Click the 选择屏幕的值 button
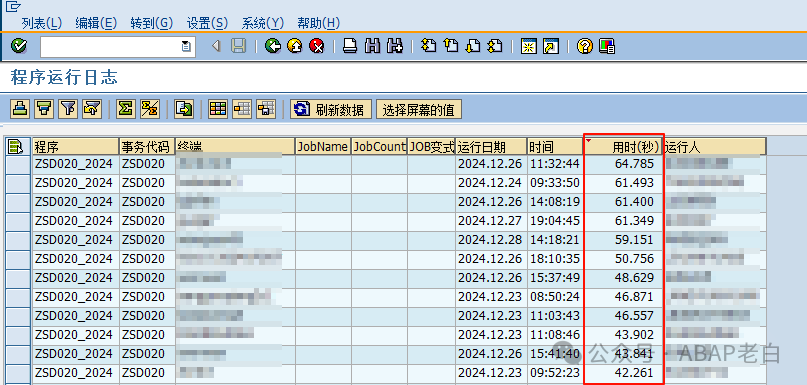This screenshot has width=807, height=385. [419, 109]
